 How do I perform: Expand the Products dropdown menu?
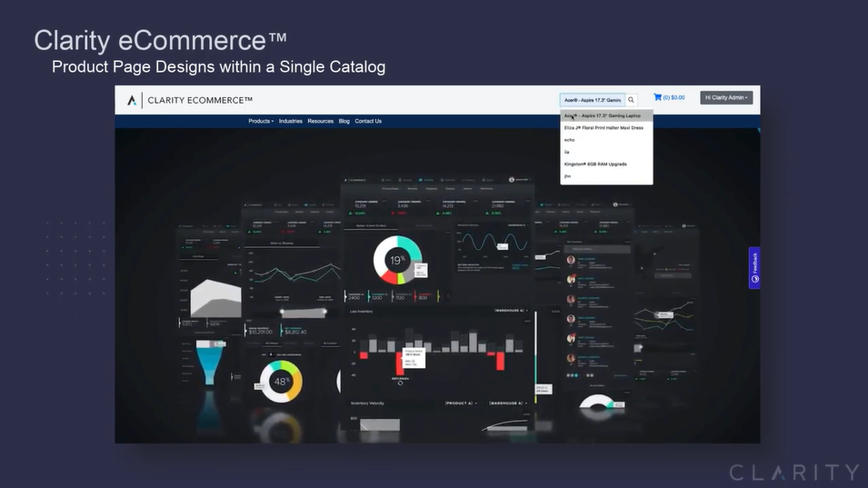261,121
